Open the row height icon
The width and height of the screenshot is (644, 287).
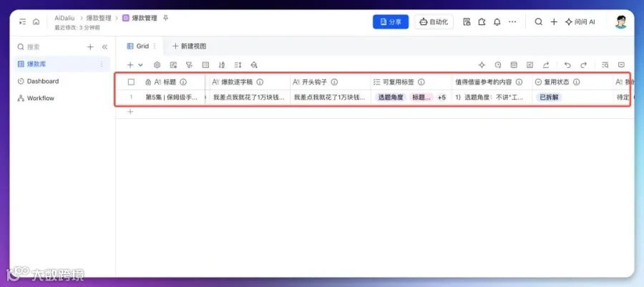pos(238,65)
